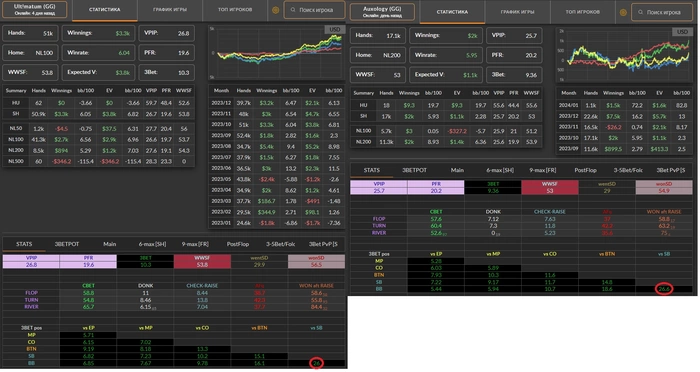This screenshot has height=372, width=700.
Task: Click BB vs SB value 26 in Ult!matum
Action: (317, 363)
